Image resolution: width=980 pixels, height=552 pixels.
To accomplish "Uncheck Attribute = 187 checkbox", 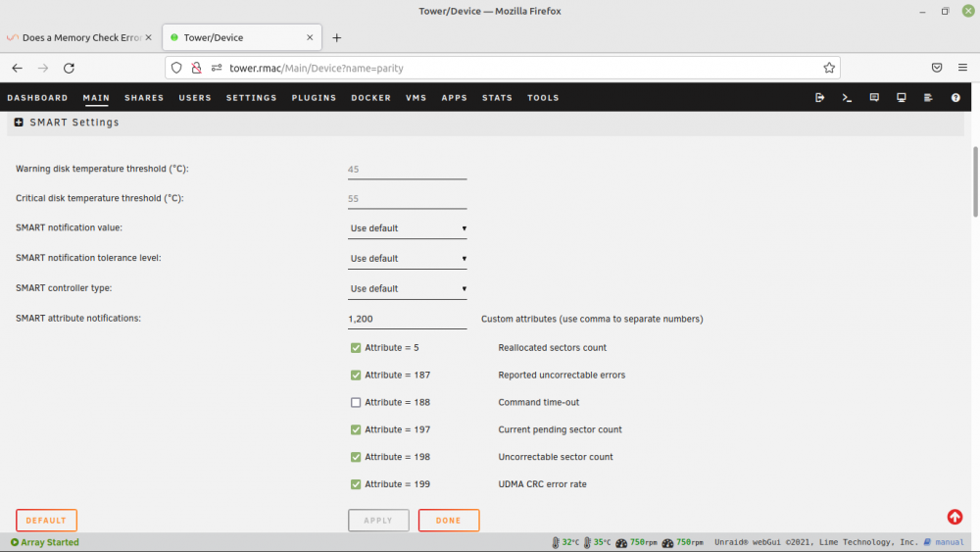I will [x=356, y=376].
